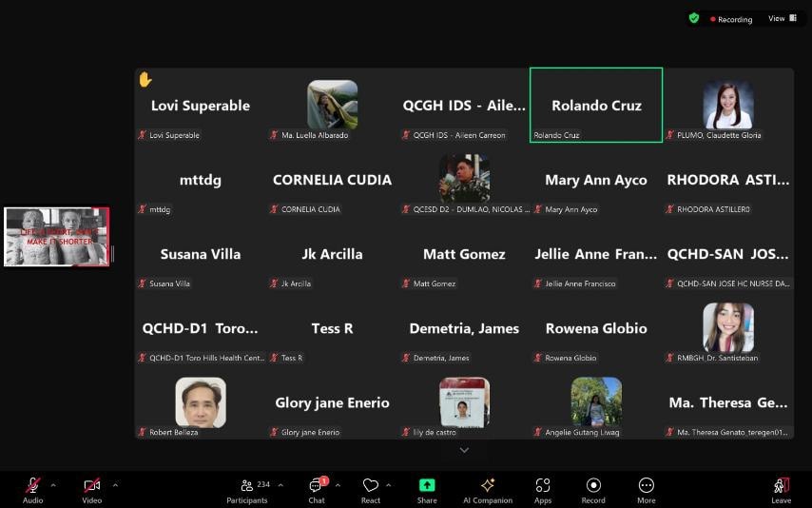Image resolution: width=812 pixels, height=508 pixels.
Task: Open the Apps menu
Action: tap(543, 490)
